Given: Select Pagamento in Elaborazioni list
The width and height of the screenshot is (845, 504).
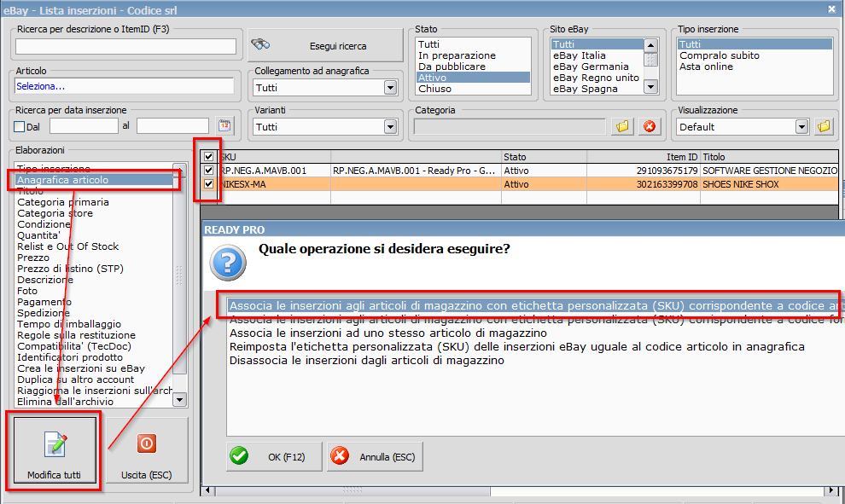Looking at the screenshot, I should coord(94,302).
